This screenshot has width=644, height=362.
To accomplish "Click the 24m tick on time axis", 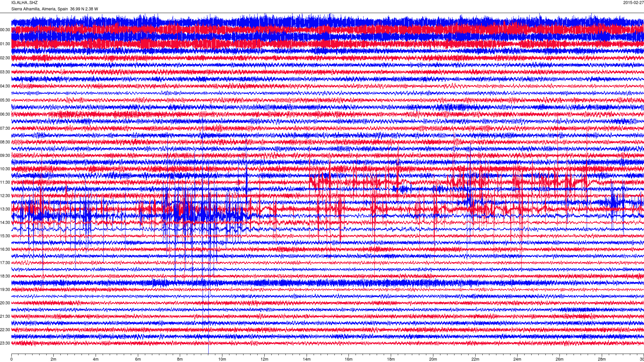I will tap(517, 359).
